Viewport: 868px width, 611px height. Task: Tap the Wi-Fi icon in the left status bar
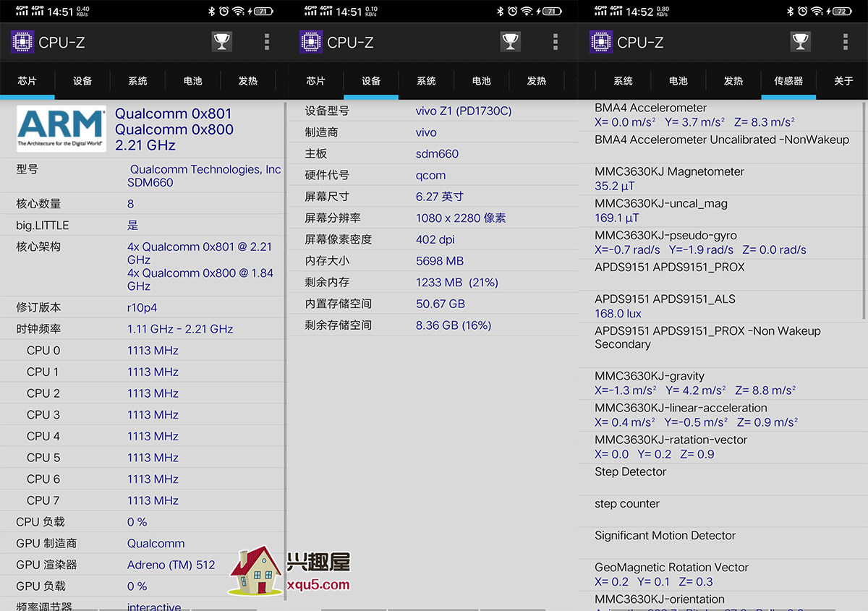[x=239, y=11]
